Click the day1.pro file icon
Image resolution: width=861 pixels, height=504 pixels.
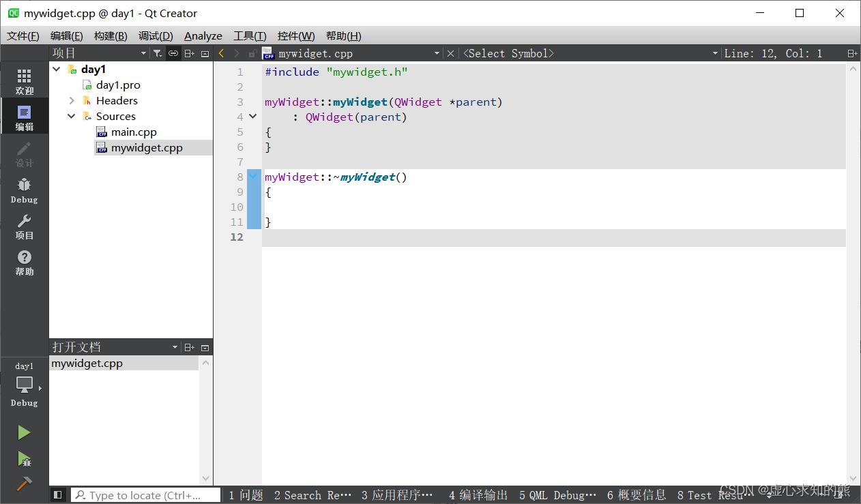[87, 85]
